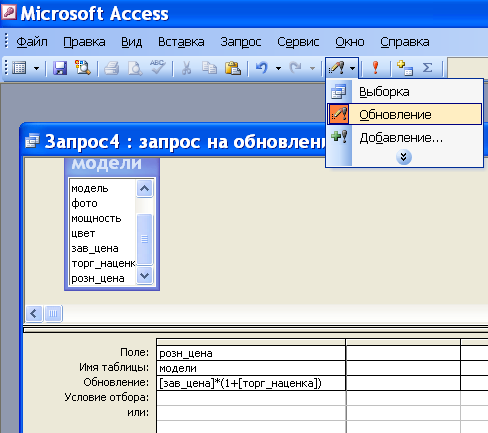The height and width of the screenshot is (433, 488).
Task: Open the Файл menu
Action: point(32,42)
